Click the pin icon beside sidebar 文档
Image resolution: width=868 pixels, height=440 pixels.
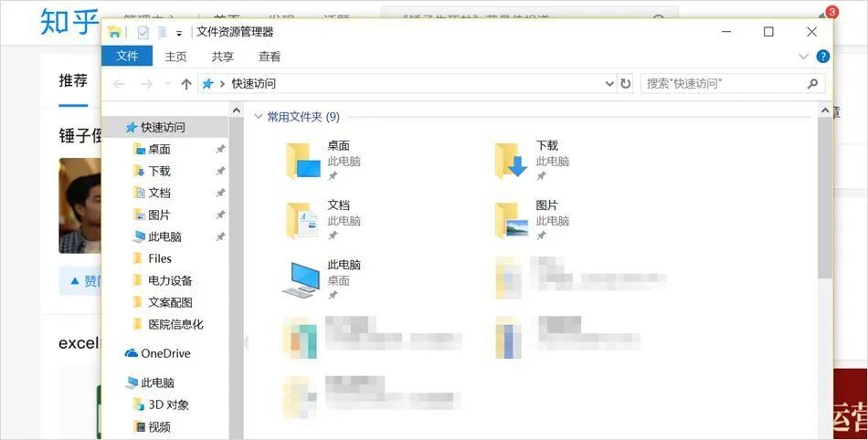pos(220,193)
